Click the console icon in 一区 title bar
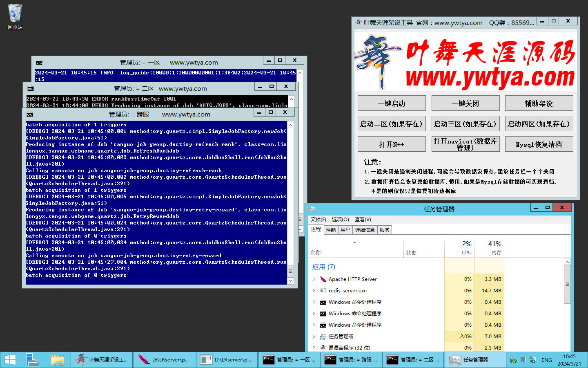Screen dimensions: 588x368 pyautogui.click(x=39, y=63)
